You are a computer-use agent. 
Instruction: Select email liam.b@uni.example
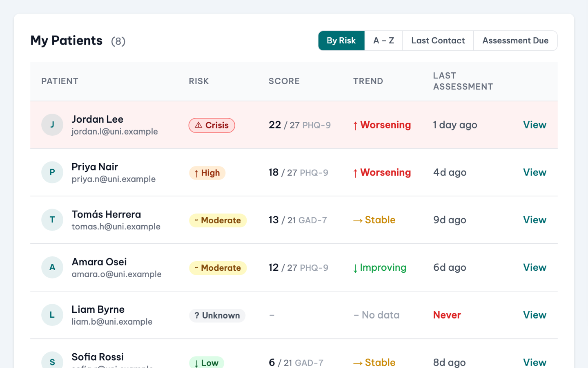(112, 321)
